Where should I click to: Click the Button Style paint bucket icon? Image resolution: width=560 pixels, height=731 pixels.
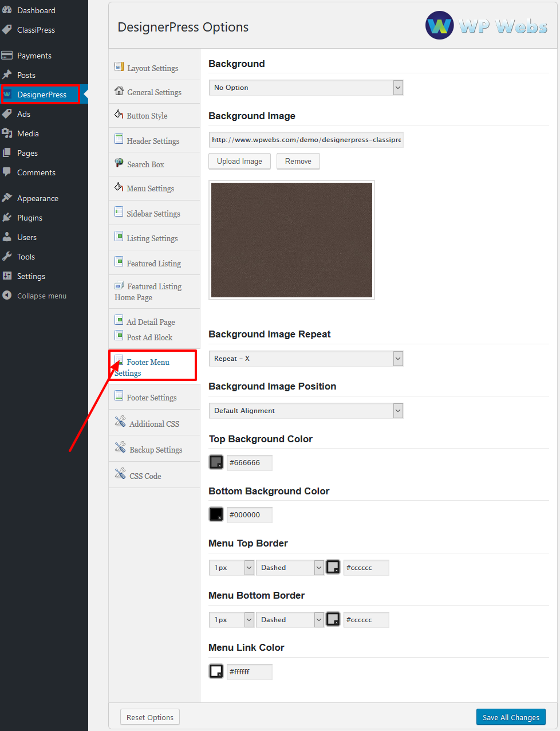tap(119, 114)
